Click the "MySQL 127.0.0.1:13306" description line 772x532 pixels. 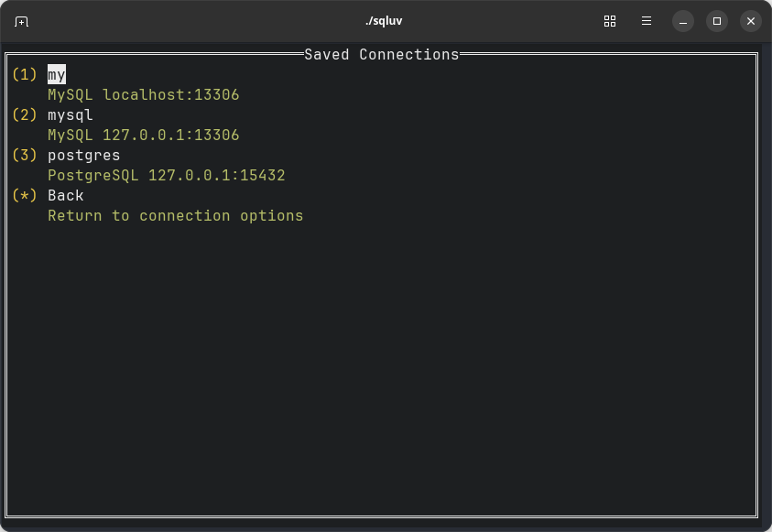click(x=144, y=135)
